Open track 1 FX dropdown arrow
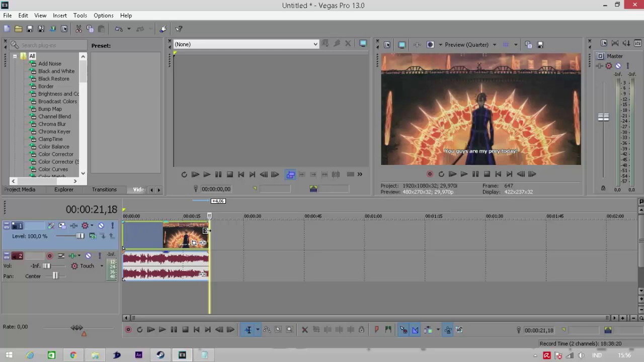This screenshot has height=362, width=644. pos(92,226)
